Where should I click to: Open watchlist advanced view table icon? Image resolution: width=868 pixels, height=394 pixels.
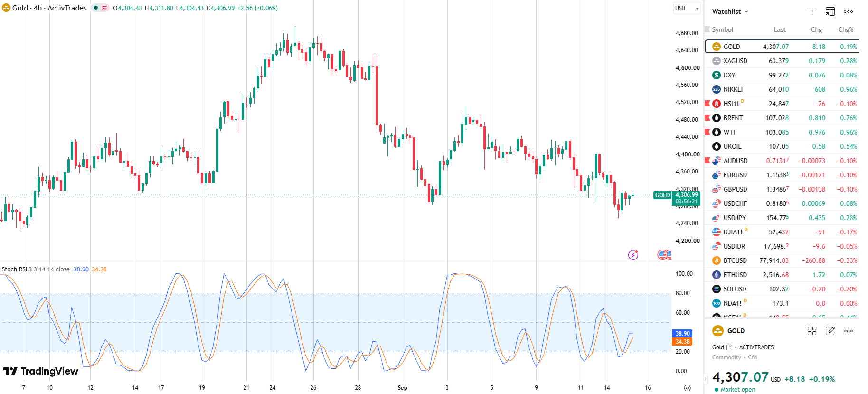tap(830, 11)
